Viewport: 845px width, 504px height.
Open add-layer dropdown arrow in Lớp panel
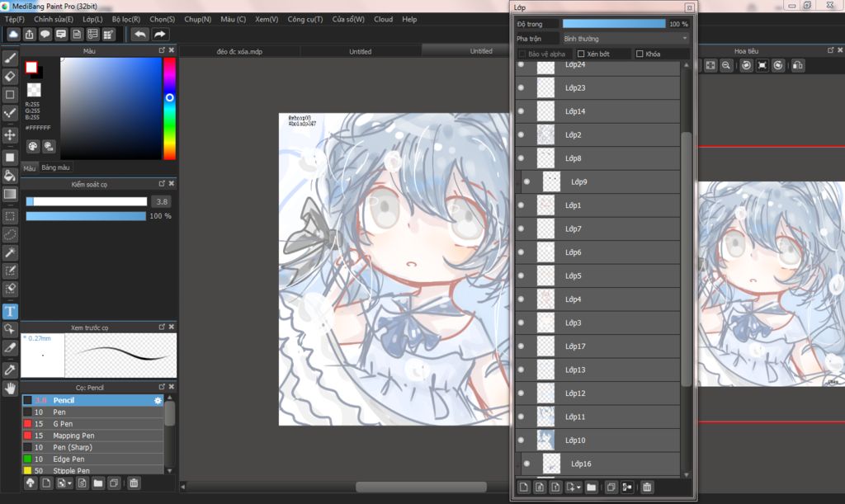[578, 488]
